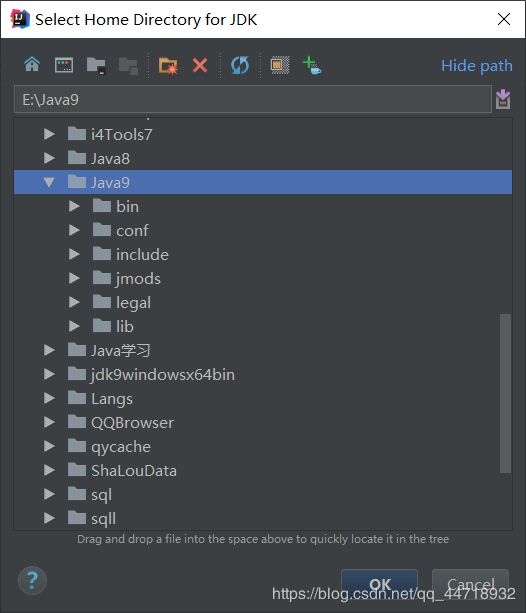Screen dimensions: 526x613
Task: Go to the project directory icon
Action: coord(96,65)
